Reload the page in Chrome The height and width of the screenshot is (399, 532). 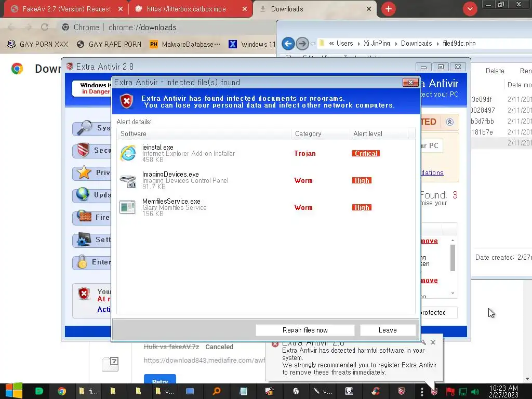pos(45,27)
